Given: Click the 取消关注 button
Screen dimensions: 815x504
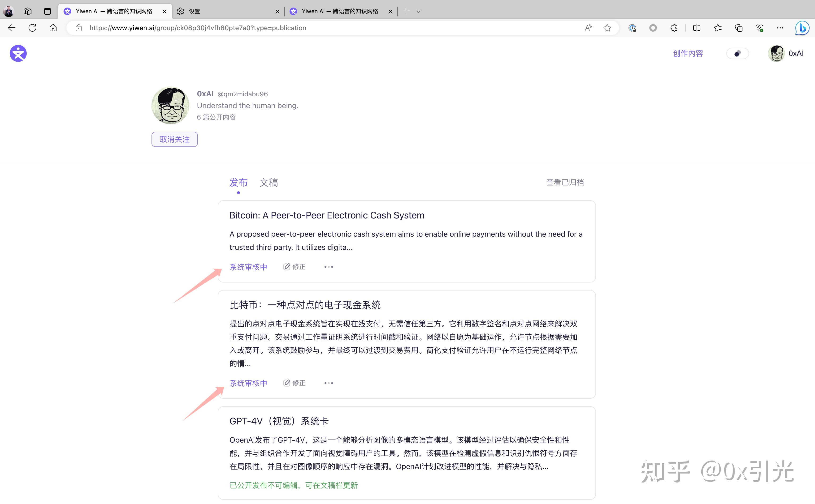Looking at the screenshot, I should point(174,139).
